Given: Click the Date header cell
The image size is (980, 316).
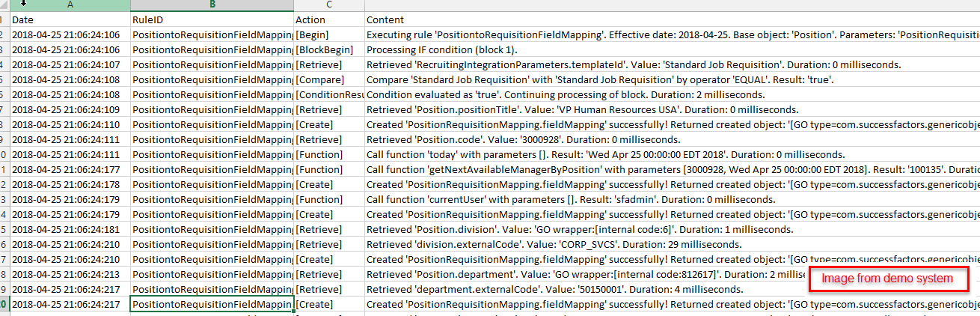Looking at the screenshot, I should [x=70, y=20].
